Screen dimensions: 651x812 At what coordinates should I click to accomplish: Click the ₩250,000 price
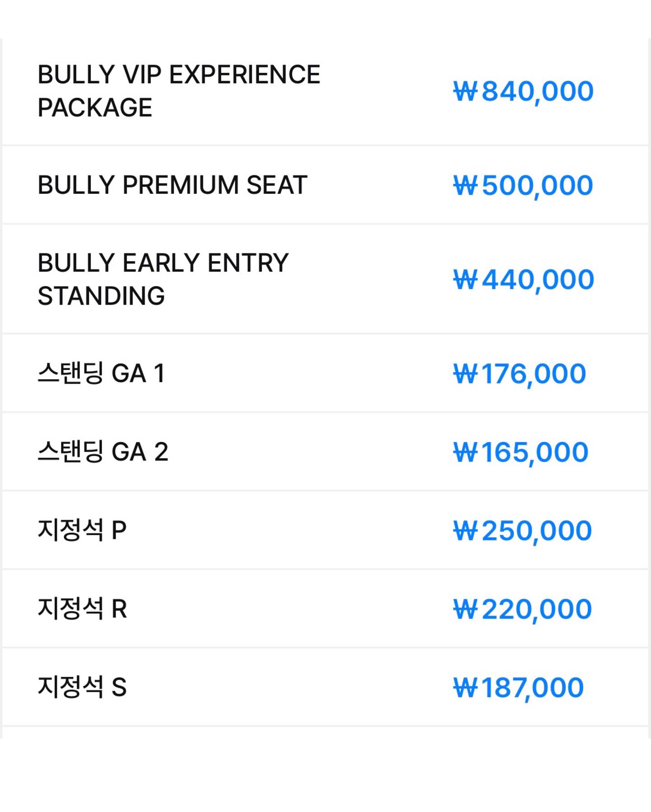point(522,530)
